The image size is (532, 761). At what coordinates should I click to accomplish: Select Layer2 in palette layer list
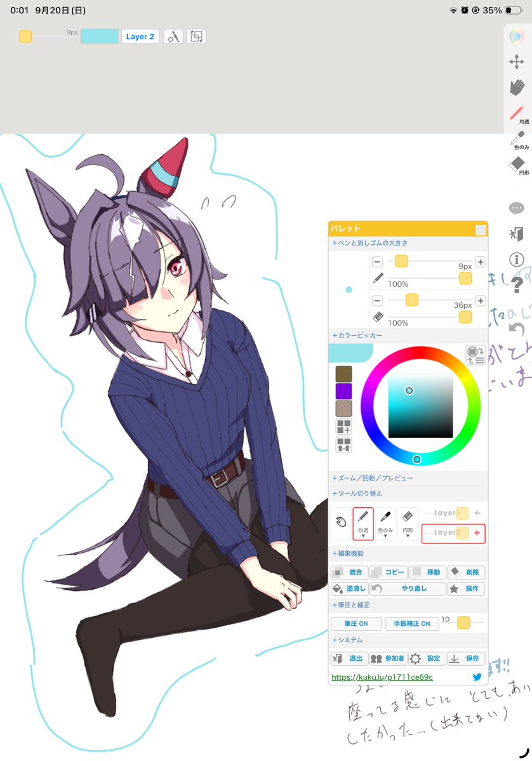pyautogui.click(x=453, y=533)
